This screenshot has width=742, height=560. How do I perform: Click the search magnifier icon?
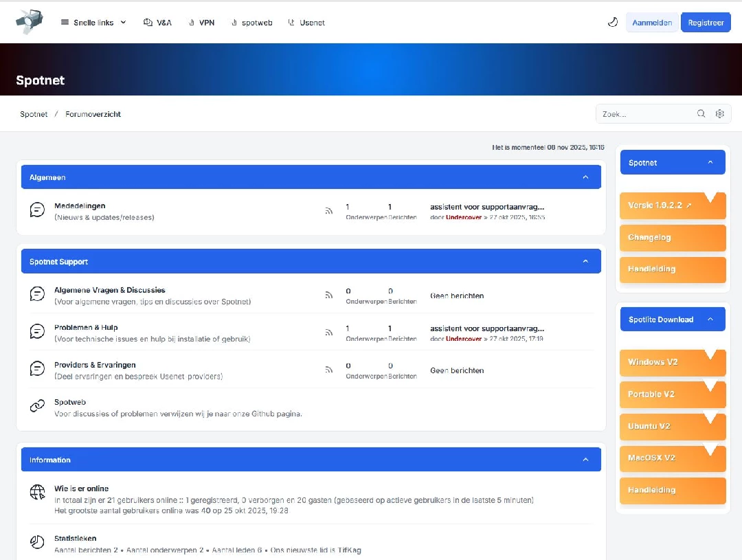click(701, 113)
